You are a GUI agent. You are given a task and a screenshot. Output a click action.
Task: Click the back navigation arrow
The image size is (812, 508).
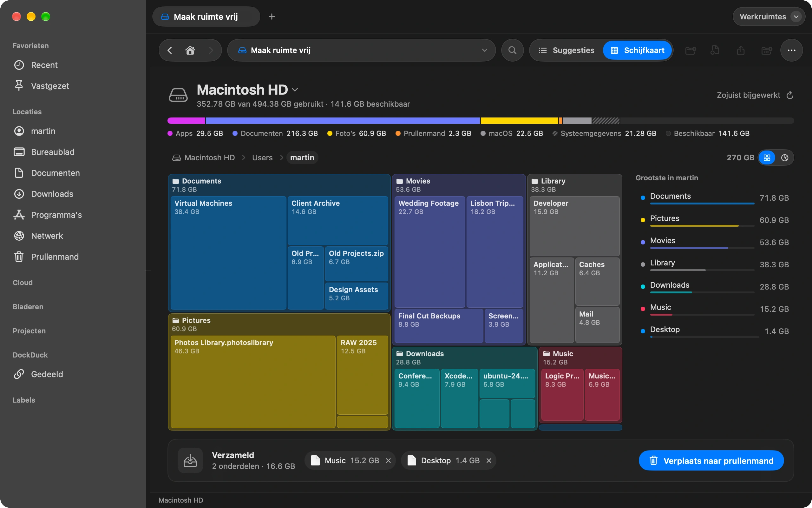click(x=170, y=50)
